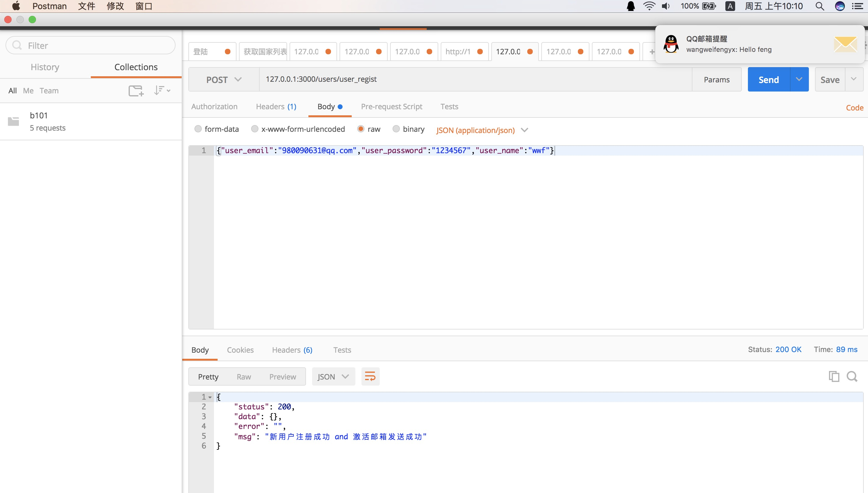This screenshot has width=868, height=493.
Task: Select the form-data radio button
Action: click(198, 129)
